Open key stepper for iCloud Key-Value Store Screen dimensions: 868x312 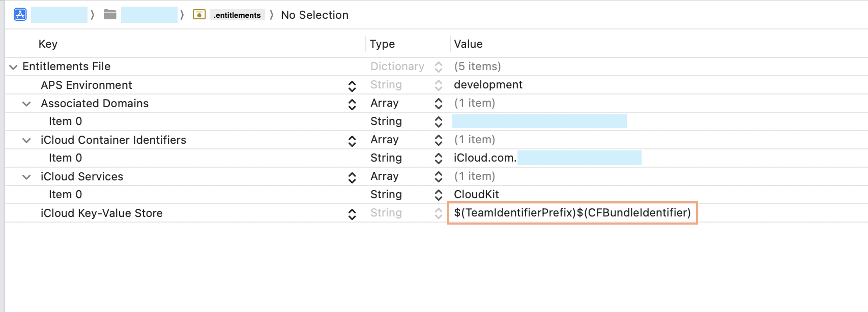(x=352, y=214)
